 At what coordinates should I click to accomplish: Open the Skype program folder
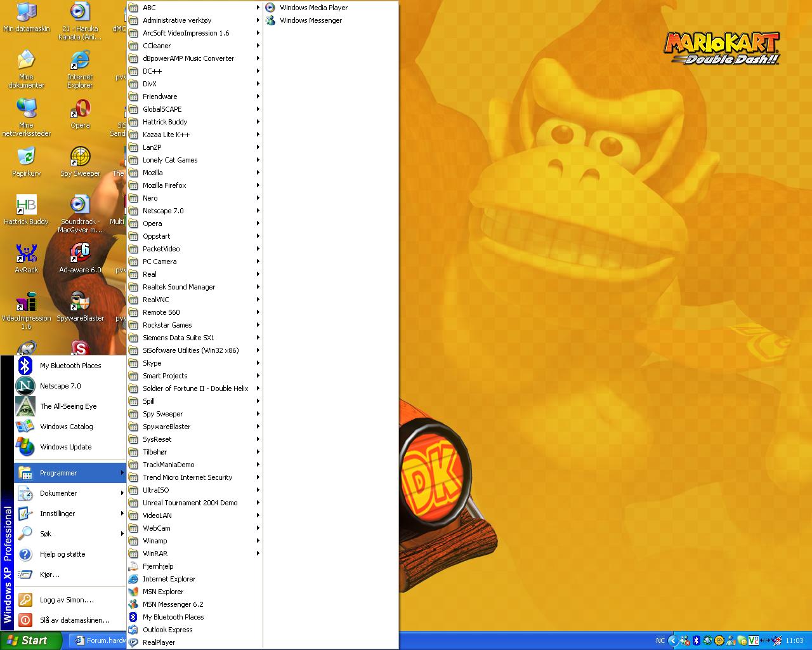[x=195, y=363]
